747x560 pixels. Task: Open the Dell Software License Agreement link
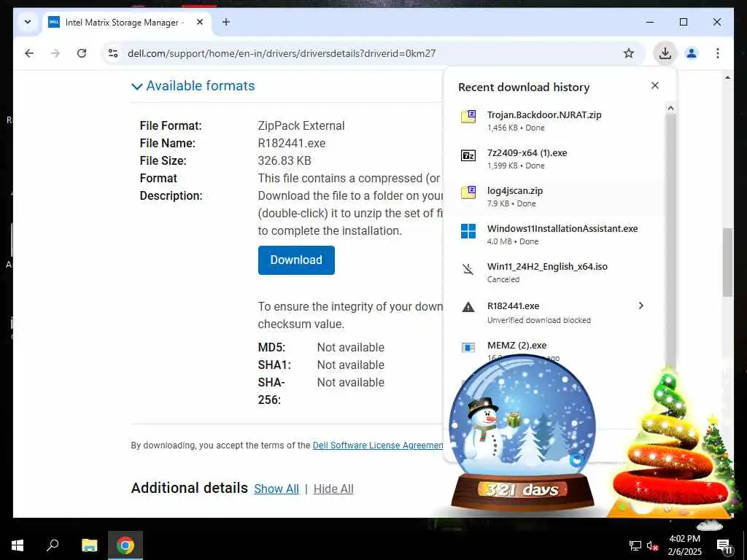click(378, 446)
